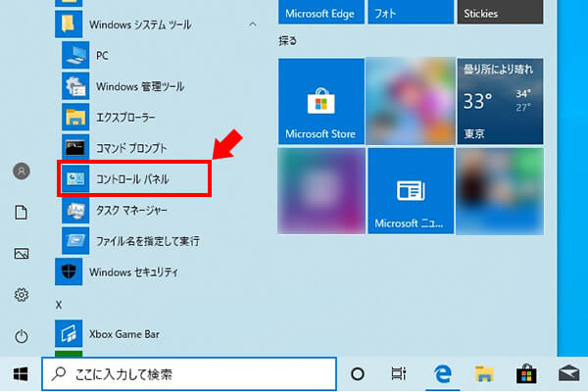Select the タスク マネージャー label
The height and width of the screenshot is (392, 588).
(131, 210)
